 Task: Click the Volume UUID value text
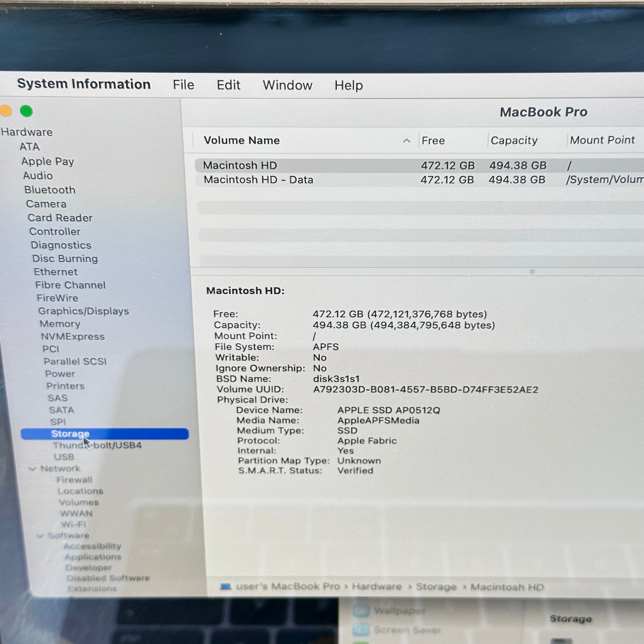coord(426,390)
